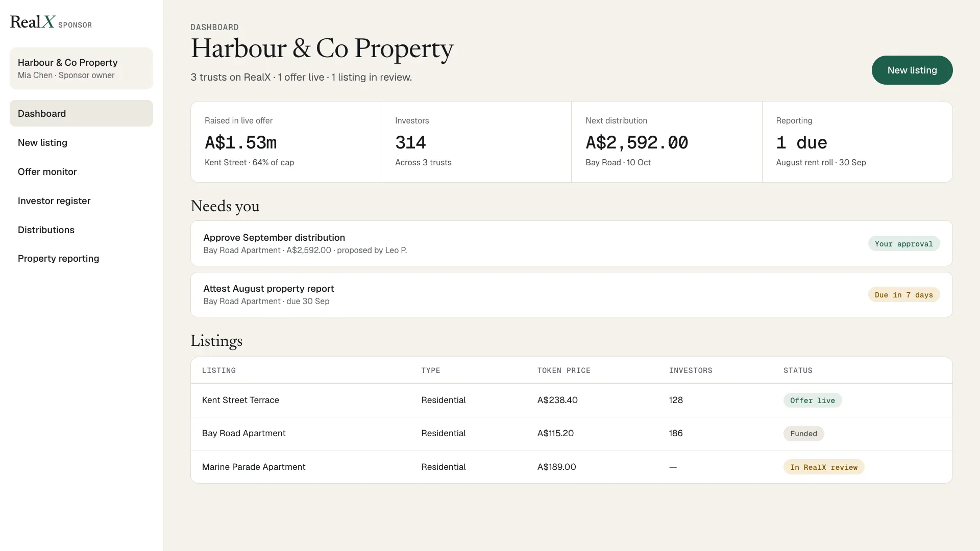Click the Needs you section heading
The height and width of the screenshot is (551, 980).
coord(225,206)
